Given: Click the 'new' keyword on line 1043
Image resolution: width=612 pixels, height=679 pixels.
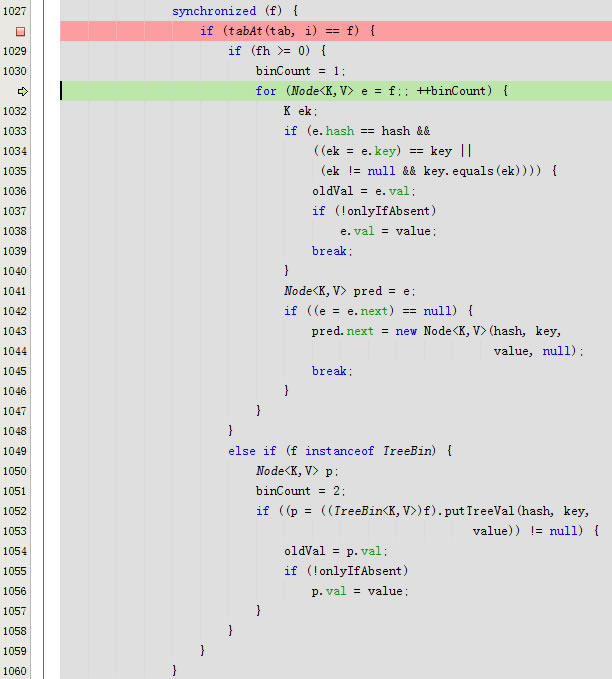Looking at the screenshot, I should pyautogui.click(x=406, y=331).
